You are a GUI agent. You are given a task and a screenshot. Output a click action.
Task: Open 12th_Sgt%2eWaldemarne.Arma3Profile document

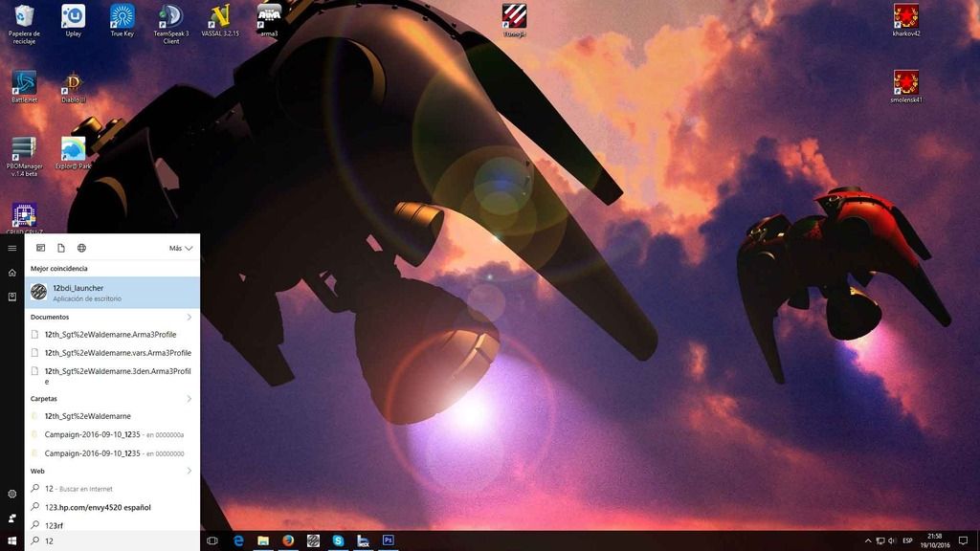(x=113, y=334)
